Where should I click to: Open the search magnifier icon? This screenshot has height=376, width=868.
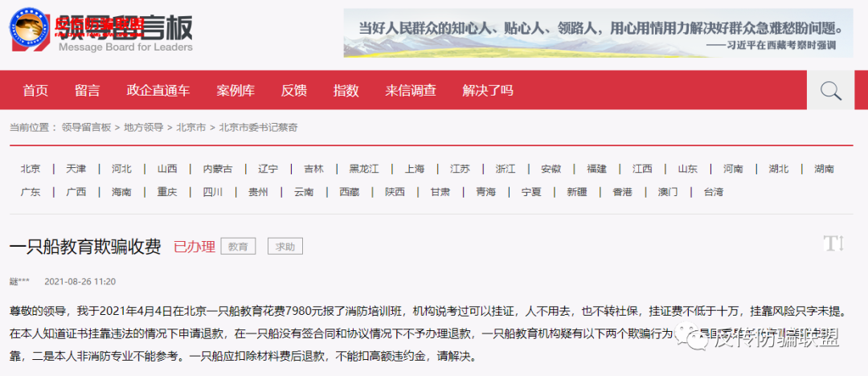tap(830, 90)
